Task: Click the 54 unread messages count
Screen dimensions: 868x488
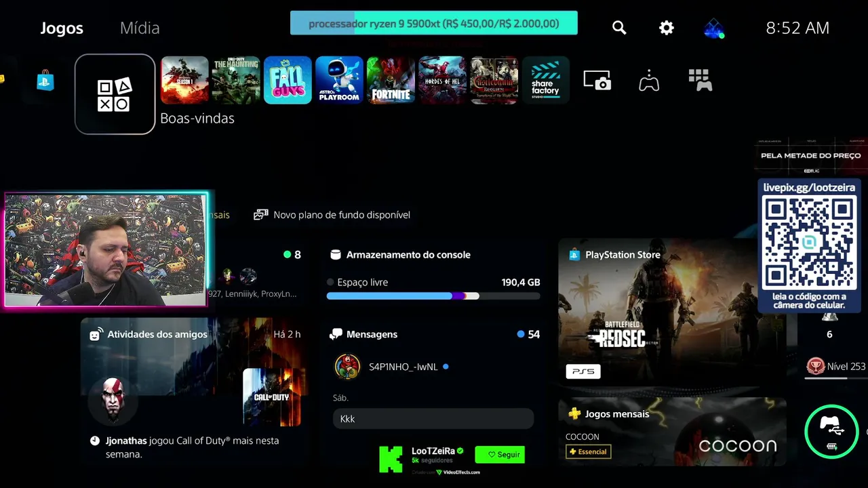Action: (x=528, y=334)
